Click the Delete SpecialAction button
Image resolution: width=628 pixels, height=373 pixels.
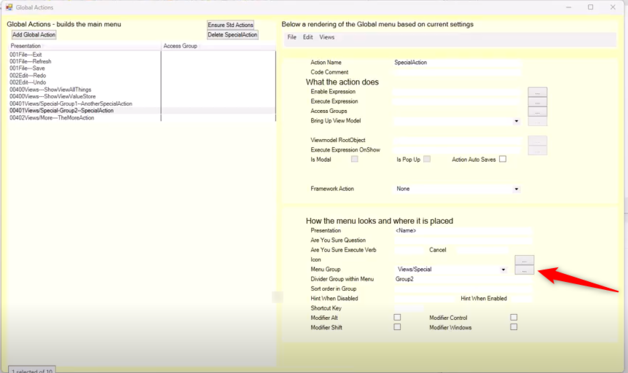click(232, 35)
